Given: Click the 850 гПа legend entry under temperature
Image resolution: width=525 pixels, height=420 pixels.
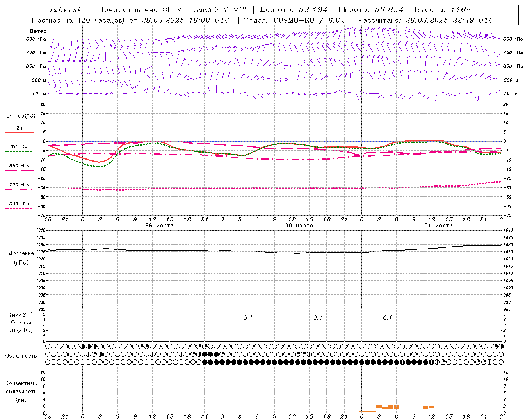Looking at the screenshot, I should pyautogui.click(x=19, y=167).
